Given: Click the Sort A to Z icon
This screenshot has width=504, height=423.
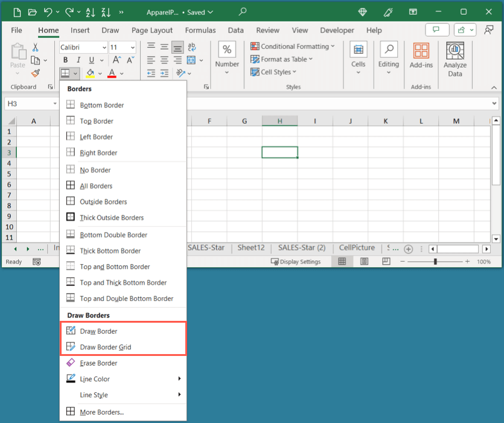Looking at the screenshot, I should click(91, 12).
